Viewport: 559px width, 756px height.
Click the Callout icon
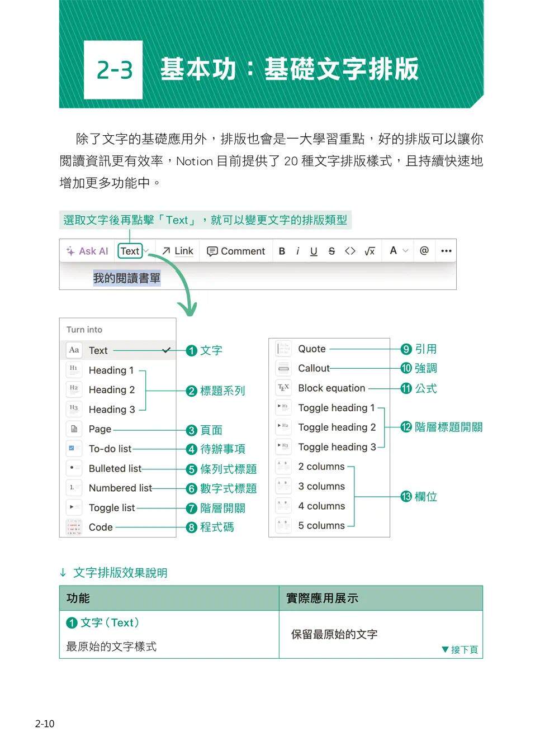pyautogui.click(x=283, y=368)
